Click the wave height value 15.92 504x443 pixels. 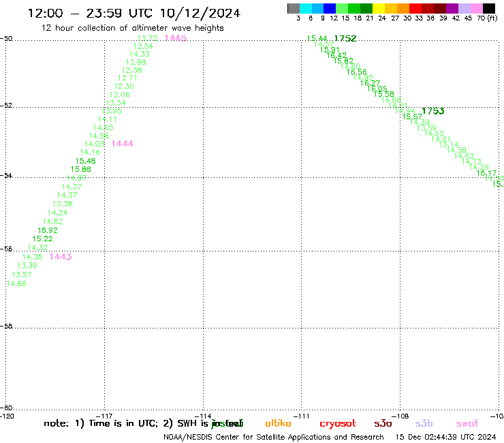pos(48,230)
